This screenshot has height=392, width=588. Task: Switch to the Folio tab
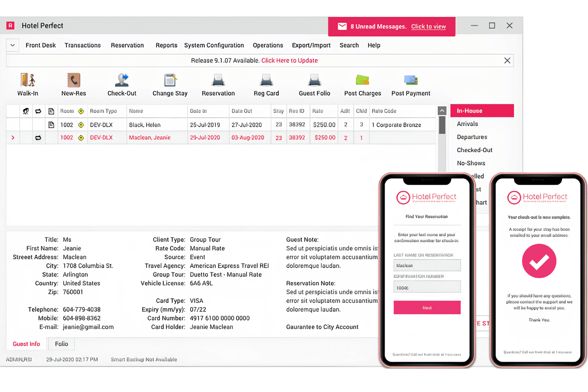point(62,344)
